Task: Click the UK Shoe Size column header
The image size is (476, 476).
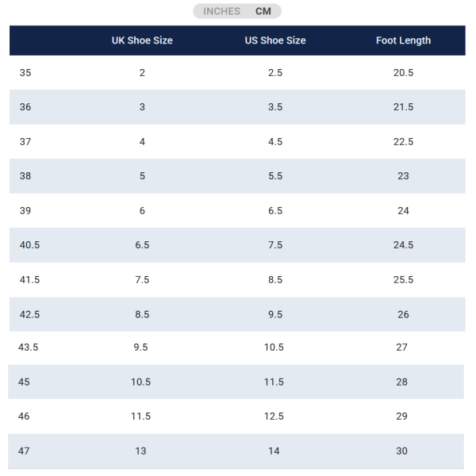Action: tap(142, 40)
